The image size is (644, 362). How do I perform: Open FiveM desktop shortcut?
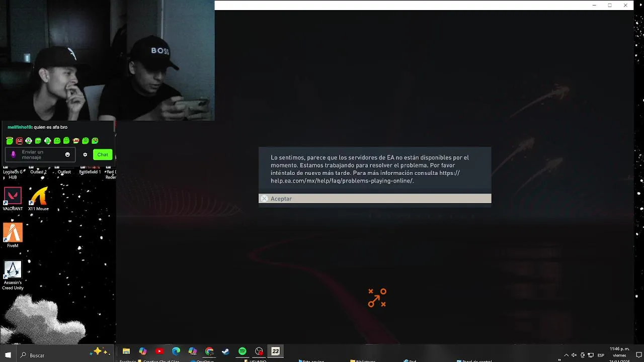13,235
